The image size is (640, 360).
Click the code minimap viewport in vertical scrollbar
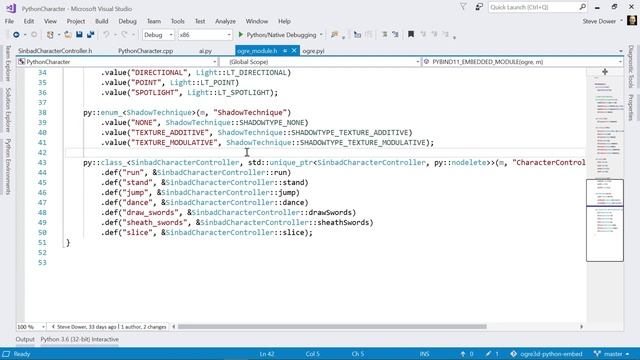coord(605,220)
